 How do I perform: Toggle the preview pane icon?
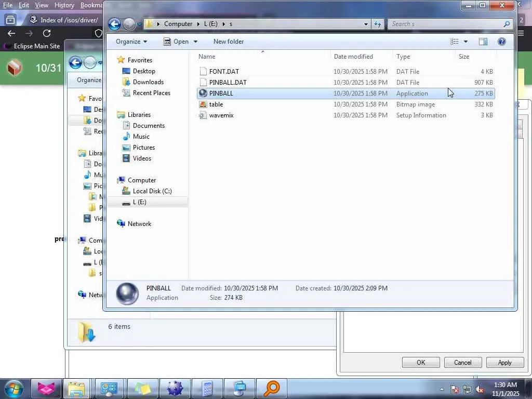tap(483, 42)
